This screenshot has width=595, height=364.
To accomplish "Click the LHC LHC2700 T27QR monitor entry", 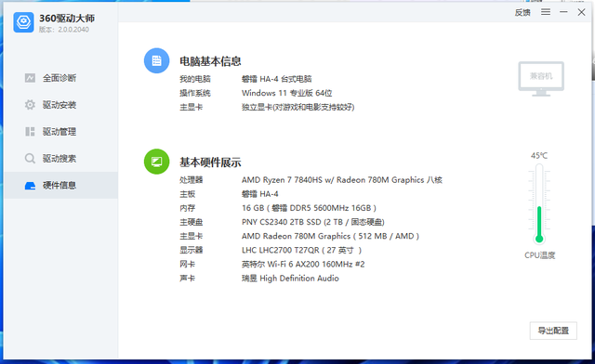I will [301, 250].
